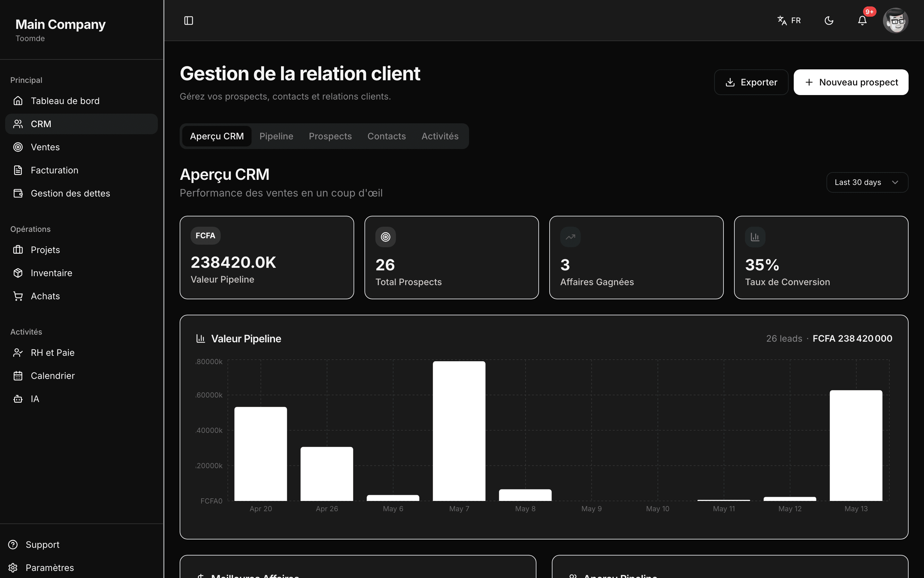The width and height of the screenshot is (924, 578).
Task: Click the May 7 bar in chart
Action: pos(459,431)
